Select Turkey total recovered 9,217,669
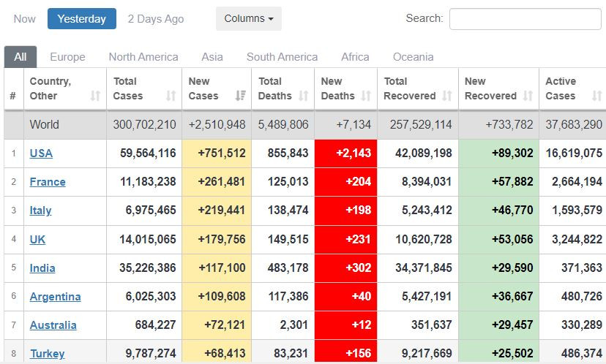This screenshot has height=364, width=606. coord(427,353)
